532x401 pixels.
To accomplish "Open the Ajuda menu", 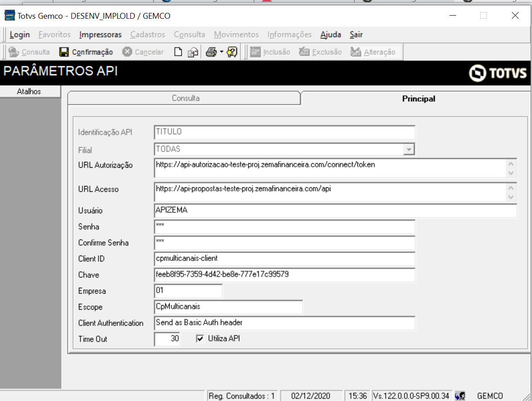I will [x=330, y=35].
